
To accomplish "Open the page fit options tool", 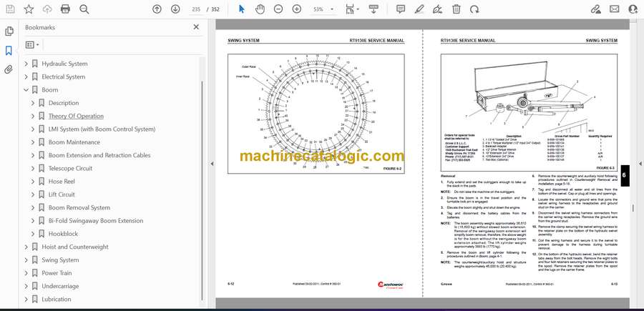I will click(351, 9).
